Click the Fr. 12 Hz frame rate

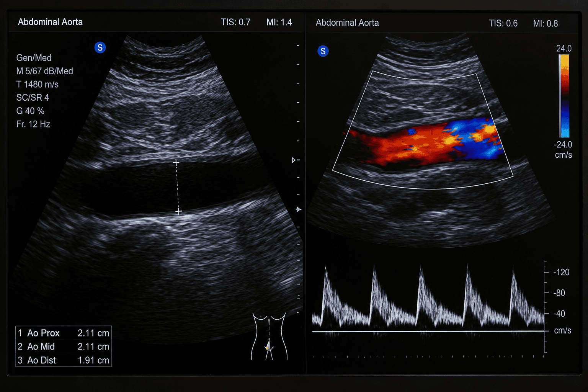pos(33,124)
